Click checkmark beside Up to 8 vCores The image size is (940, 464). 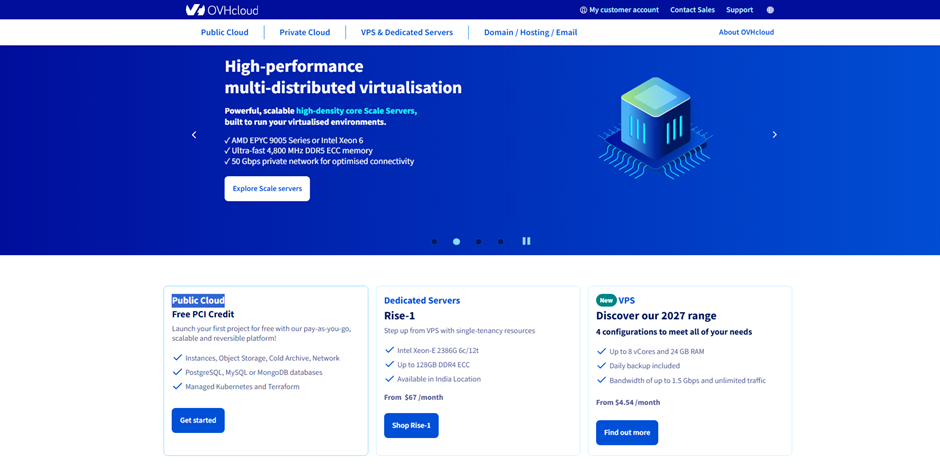pos(602,351)
